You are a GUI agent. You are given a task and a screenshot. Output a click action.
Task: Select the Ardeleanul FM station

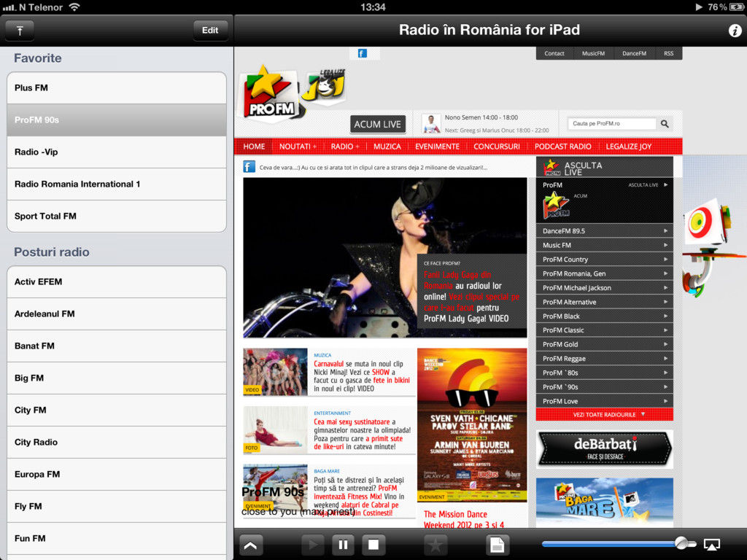[117, 314]
